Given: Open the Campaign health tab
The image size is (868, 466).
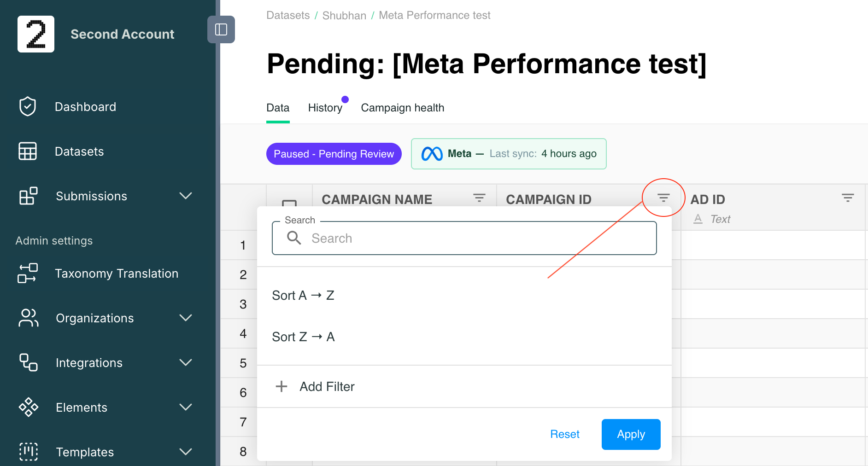Looking at the screenshot, I should [x=403, y=108].
